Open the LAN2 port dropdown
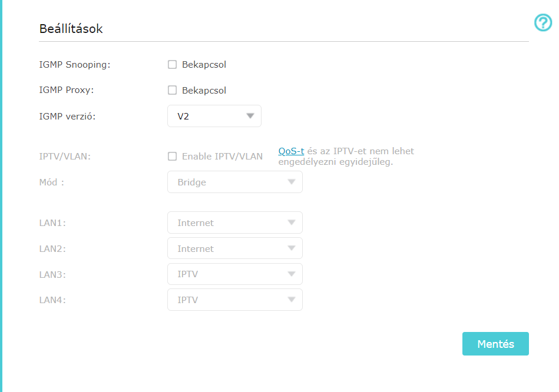The width and height of the screenshot is (559, 392). [x=234, y=249]
